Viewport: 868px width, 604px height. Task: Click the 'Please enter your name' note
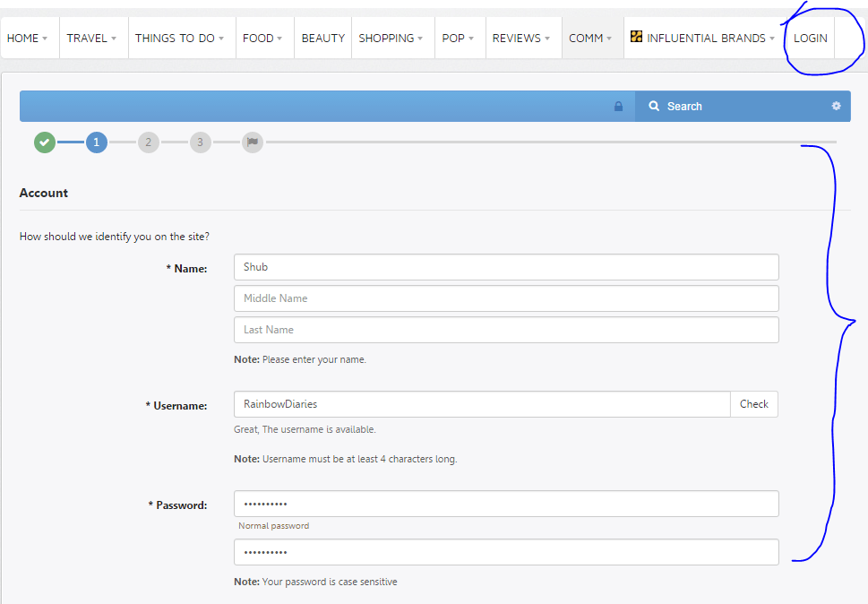point(300,360)
